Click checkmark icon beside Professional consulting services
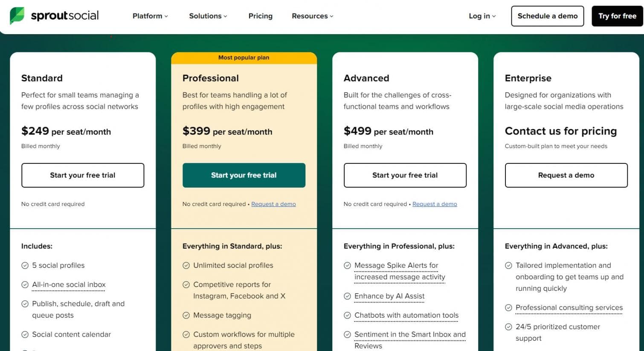Viewport: 644px width, 351px height. (509, 308)
